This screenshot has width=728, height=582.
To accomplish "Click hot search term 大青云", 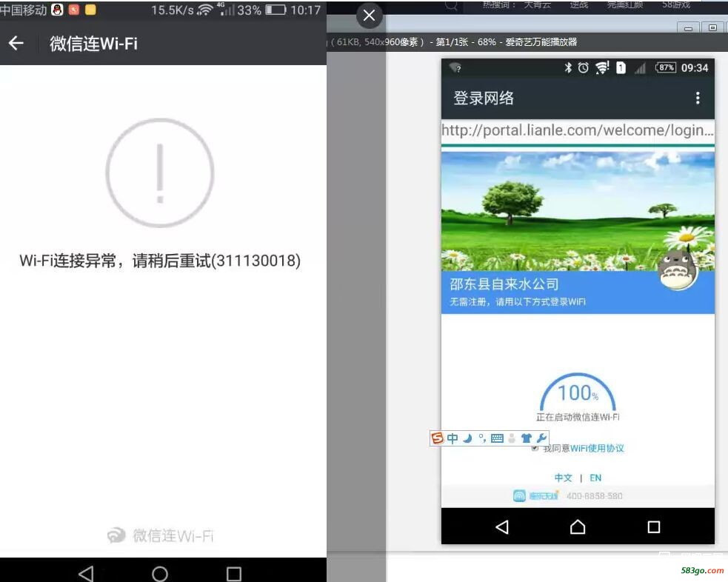I will click(x=538, y=4).
